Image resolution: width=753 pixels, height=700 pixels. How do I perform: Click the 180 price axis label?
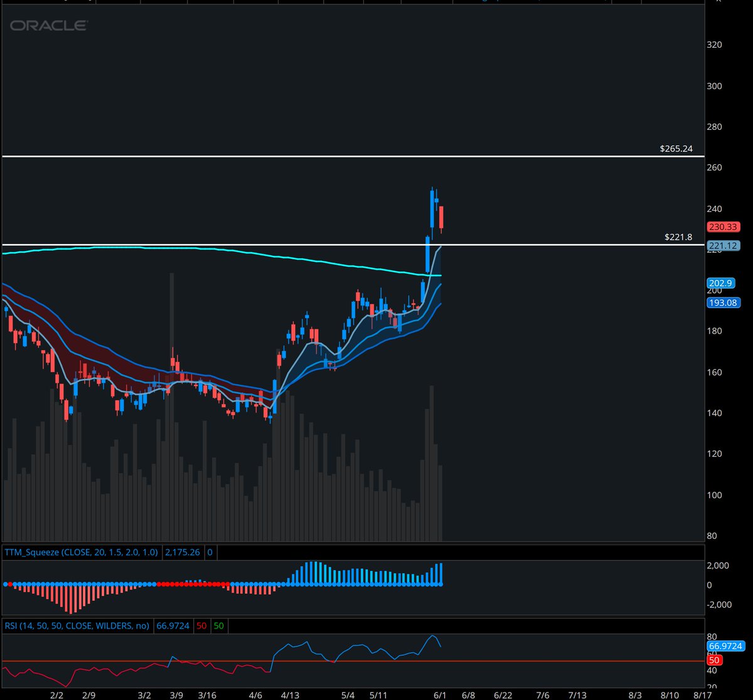715,331
